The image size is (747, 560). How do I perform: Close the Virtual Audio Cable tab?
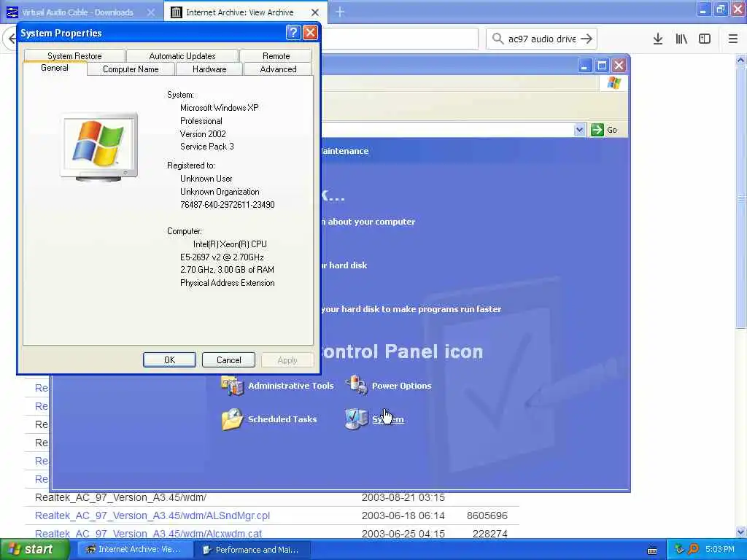pos(150,12)
